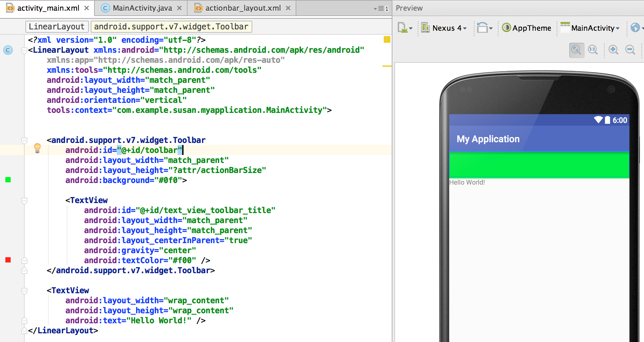The height and width of the screenshot is (342, 644).
Task: Zoom in the layout preview
Action: 613,50
